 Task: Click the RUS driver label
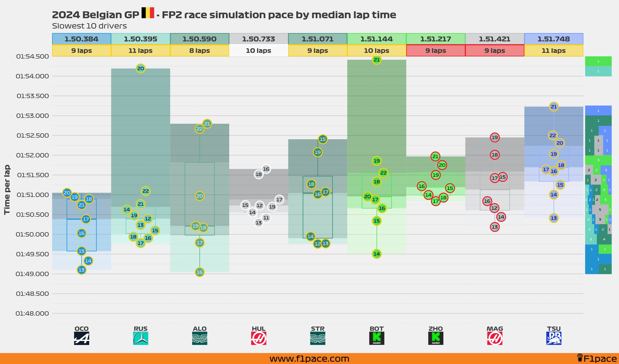point(141,328)
